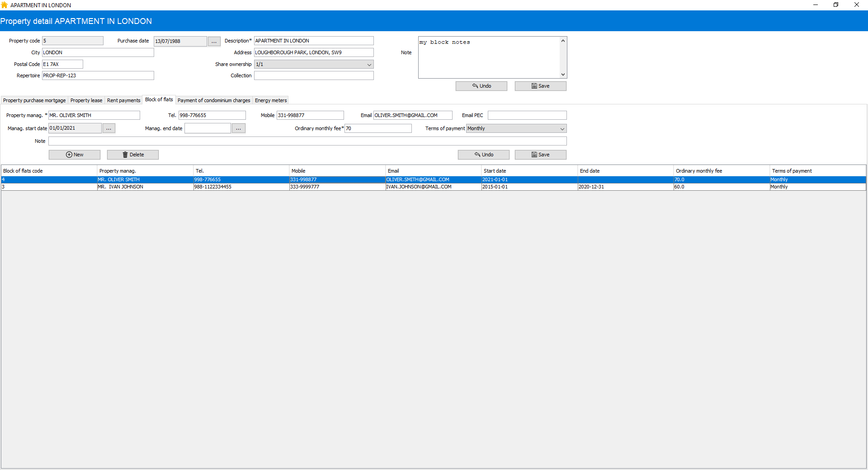Click Undo in the block of flats section
Screen dimensions: 868x470
483,155
